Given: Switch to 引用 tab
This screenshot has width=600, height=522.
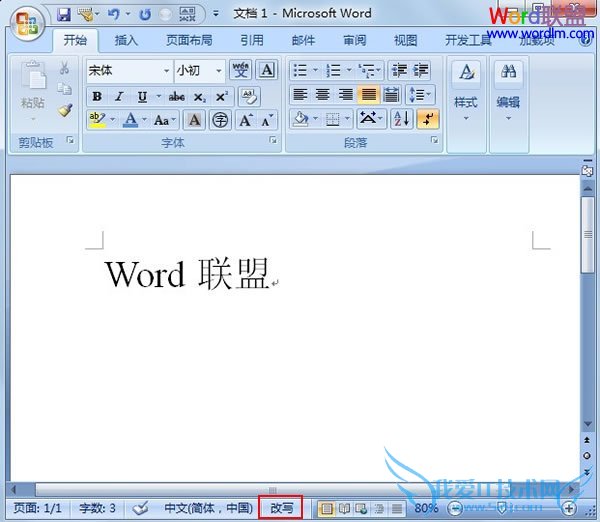Looking at the screenshot, I should [x=252, y=40].
